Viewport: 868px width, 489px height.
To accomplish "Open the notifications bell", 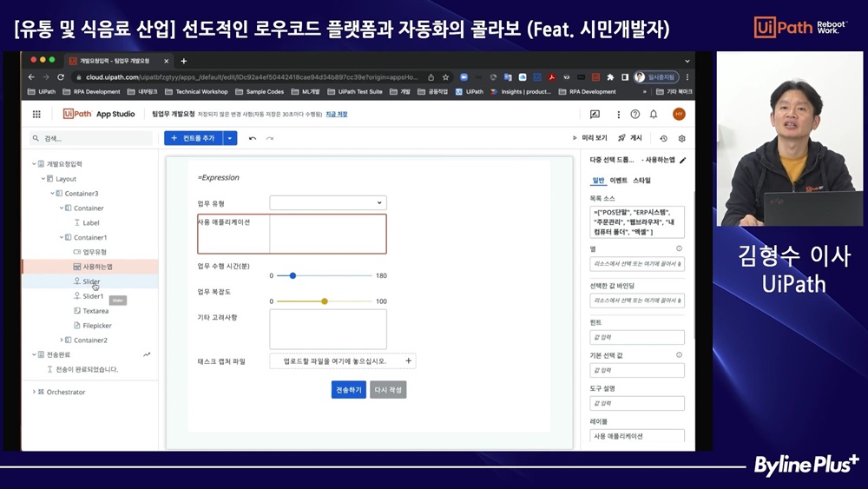I will [x=654, y=114].
